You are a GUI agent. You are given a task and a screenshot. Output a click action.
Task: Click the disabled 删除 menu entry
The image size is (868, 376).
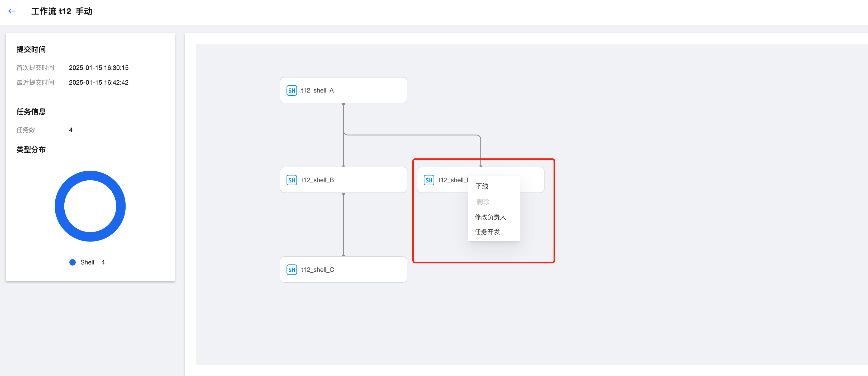(483, 202)
